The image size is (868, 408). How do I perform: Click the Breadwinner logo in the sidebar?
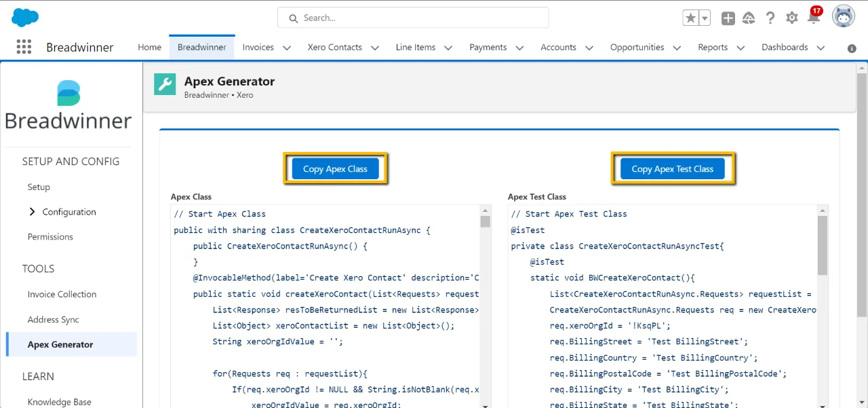(68, 105)
